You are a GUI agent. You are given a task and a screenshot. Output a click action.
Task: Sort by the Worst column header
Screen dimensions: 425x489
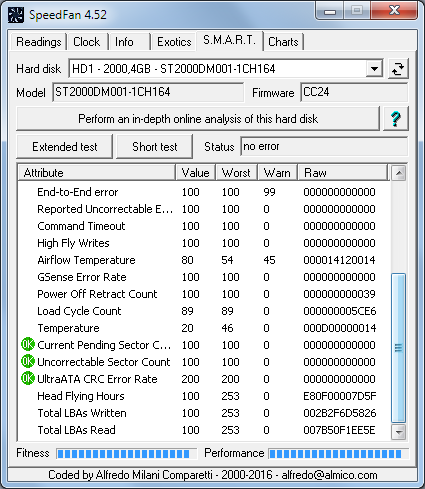[236, 173]
